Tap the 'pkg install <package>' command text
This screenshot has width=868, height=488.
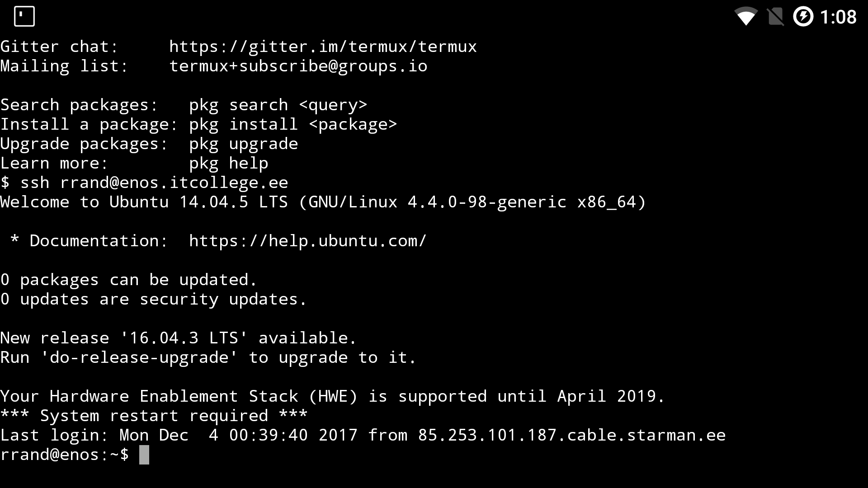pos(293,124)
